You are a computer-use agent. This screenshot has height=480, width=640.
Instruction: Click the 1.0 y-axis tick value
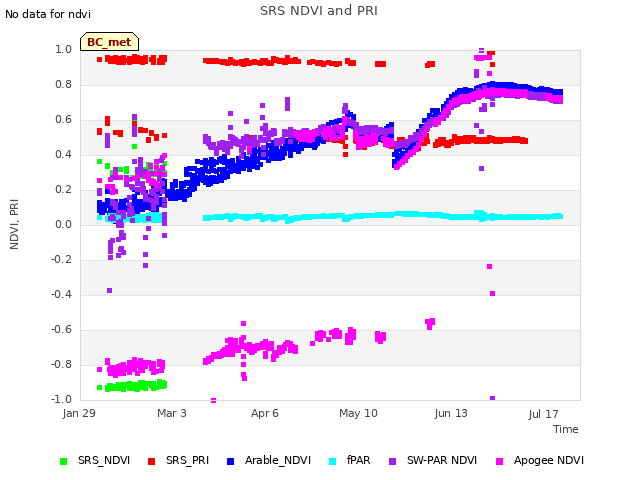[x=63, y=49]
